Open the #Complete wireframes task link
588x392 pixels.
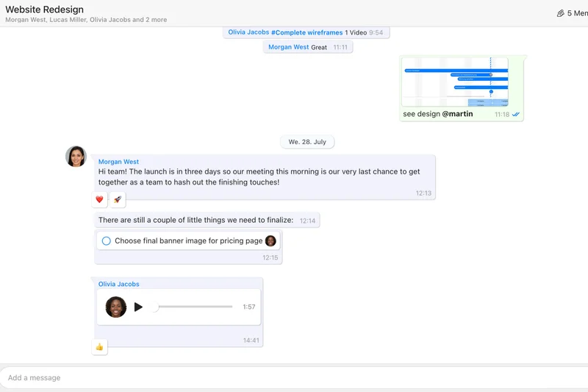coord(306,32)
